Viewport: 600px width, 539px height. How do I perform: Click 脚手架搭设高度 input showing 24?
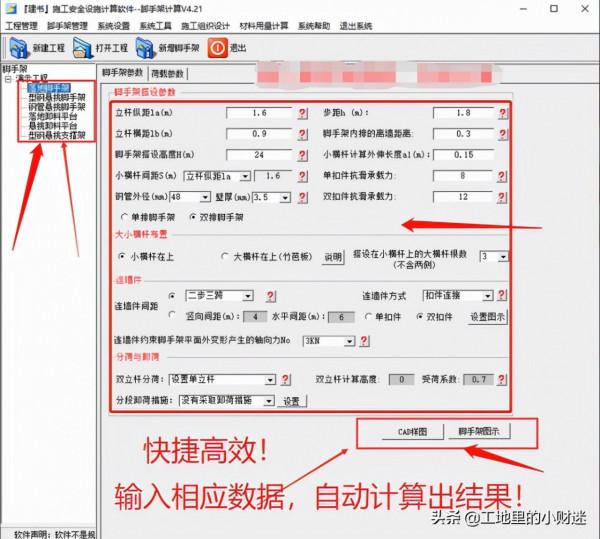point(259,155)
